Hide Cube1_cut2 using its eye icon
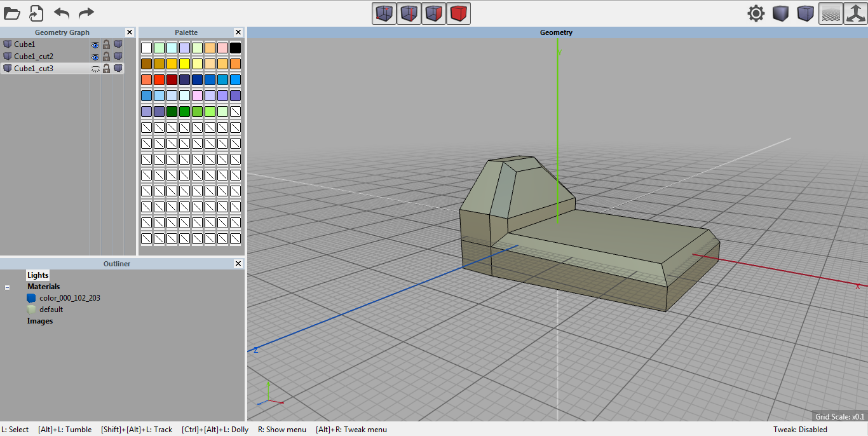 95,57
